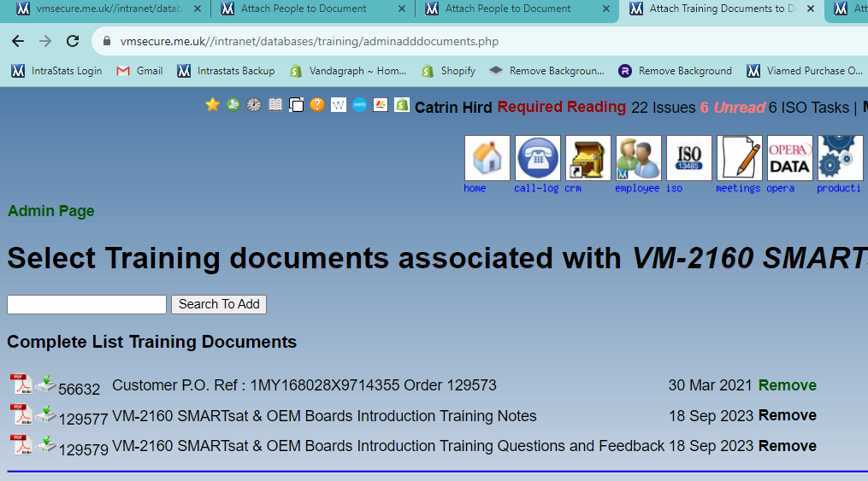Open the call-log telephone icon
This screenshot has width=868, height=481.
coord(537,158)
